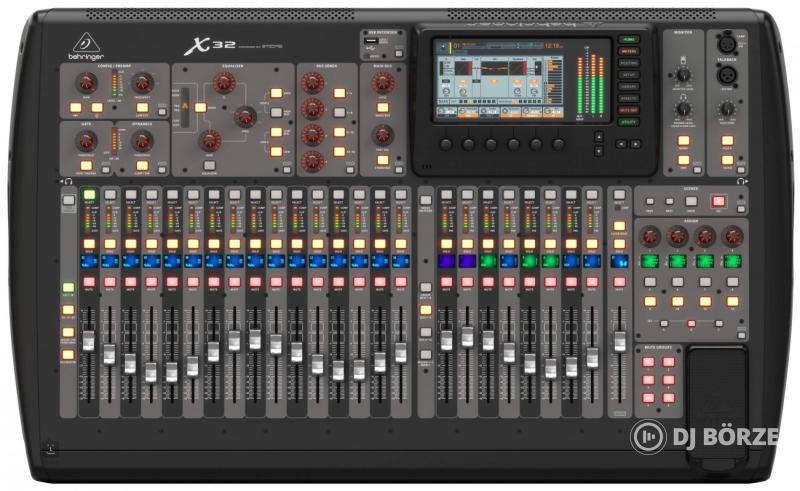Select the green-lit input layer button left of faders

pyautogui.click(x=68, y=287)
